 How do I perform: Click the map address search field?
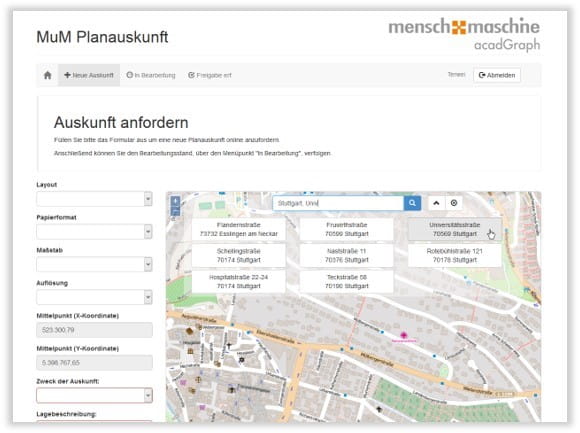pos(338,203)
